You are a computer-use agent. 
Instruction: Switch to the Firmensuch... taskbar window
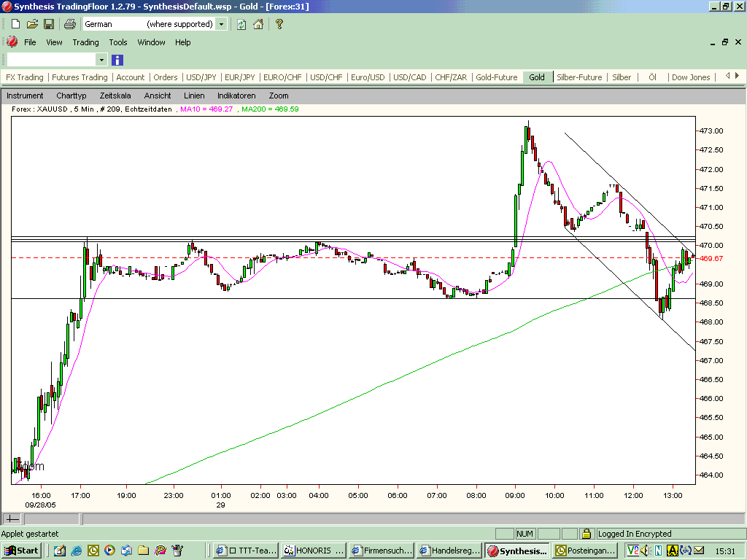coord(381,551)
